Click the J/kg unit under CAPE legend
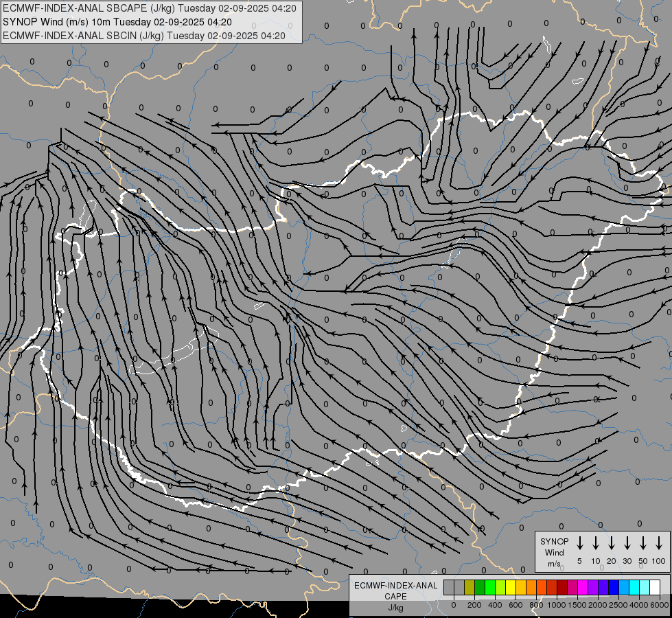The width and height of the screenshot is (672, 618). coord(395,608)
